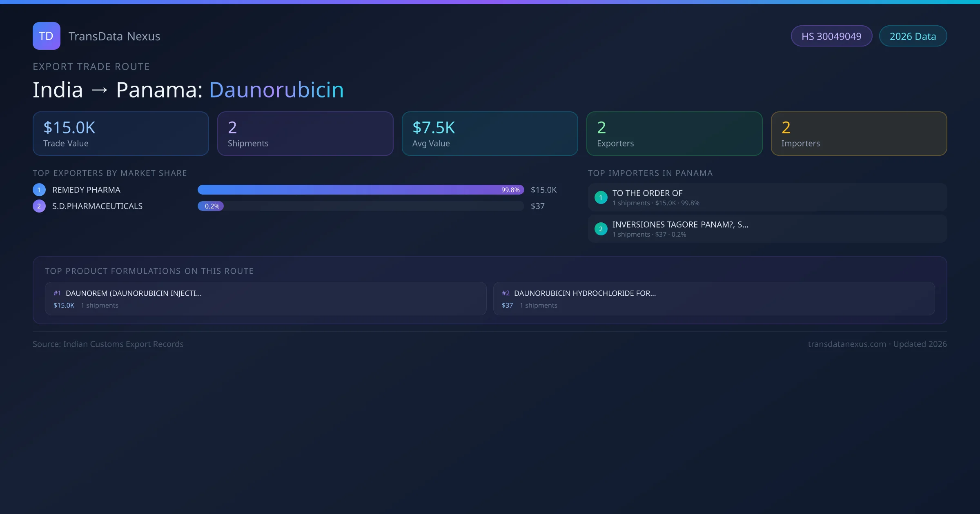Open the Shipments stat card

pos(305,134)
